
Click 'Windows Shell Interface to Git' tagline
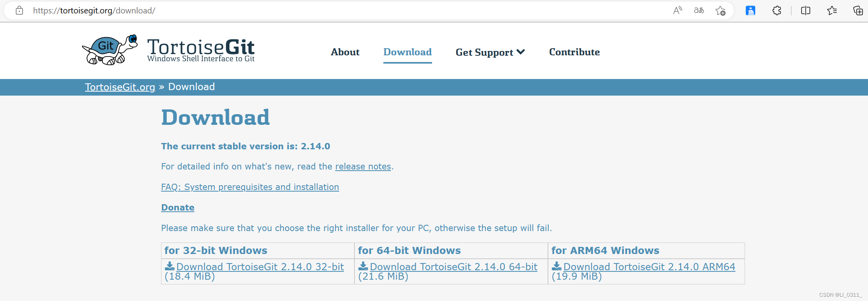pyautogui.click(x=201, y=59)
